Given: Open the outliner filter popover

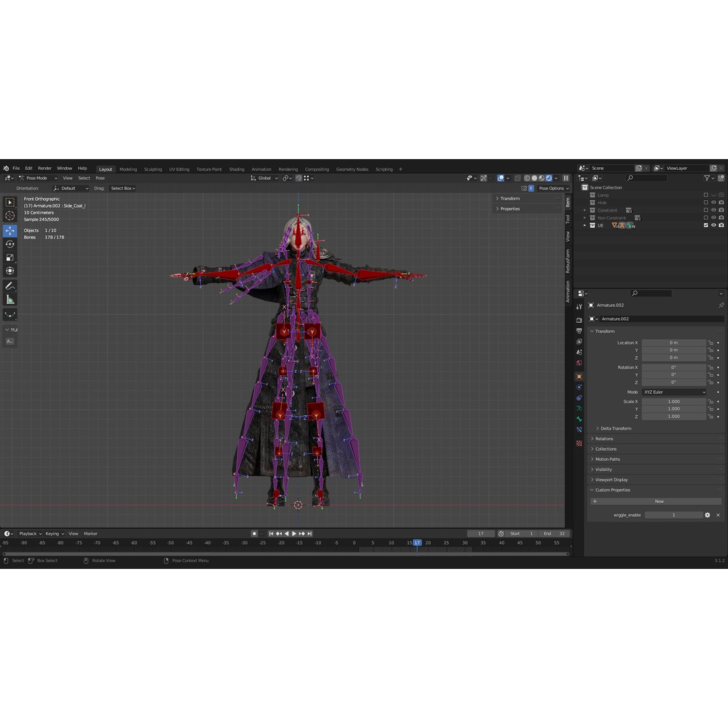Looking at the screenshot, I should (x=708, y=178).
